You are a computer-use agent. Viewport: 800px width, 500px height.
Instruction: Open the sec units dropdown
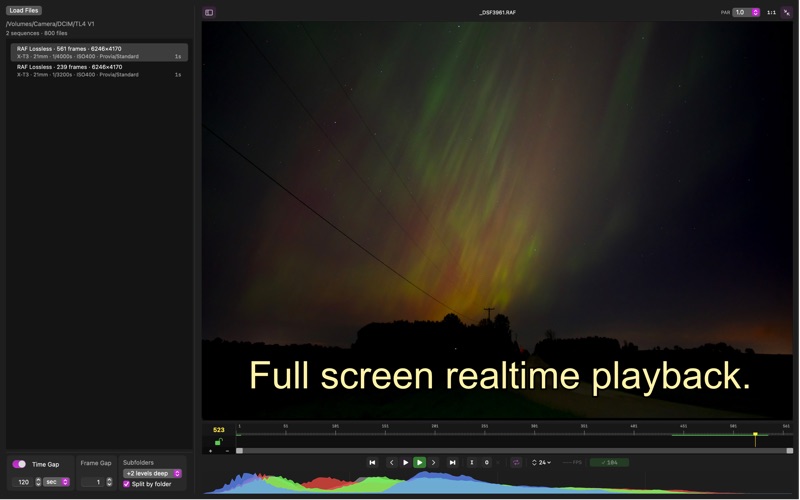click(56, 482)
